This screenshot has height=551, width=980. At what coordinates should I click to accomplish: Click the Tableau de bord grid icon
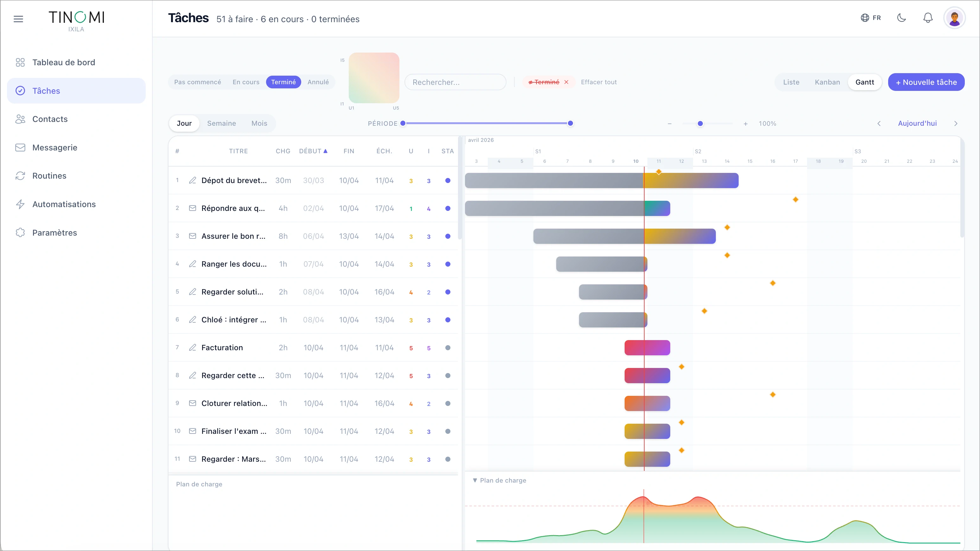(20, 62)
